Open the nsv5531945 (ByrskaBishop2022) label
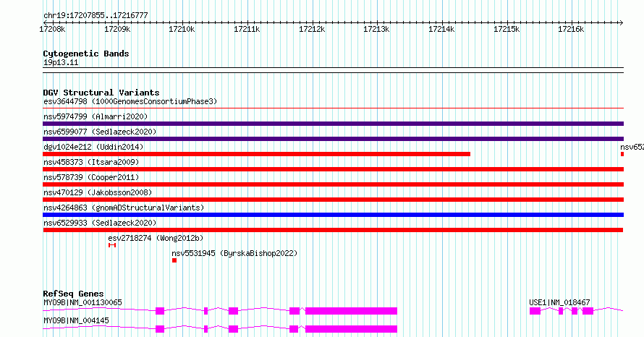This screenshot has height=337, width=644. click(234, 253)
